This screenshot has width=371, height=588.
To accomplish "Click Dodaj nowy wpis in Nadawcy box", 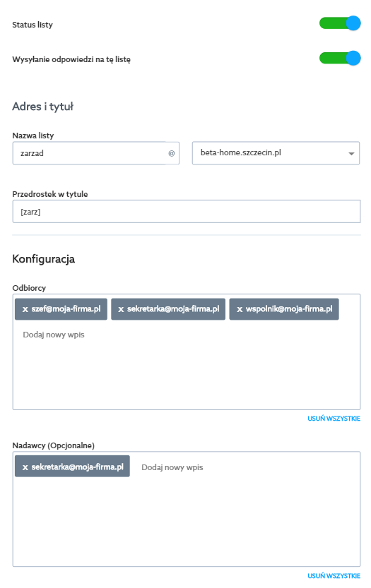I will coord(172,467).
